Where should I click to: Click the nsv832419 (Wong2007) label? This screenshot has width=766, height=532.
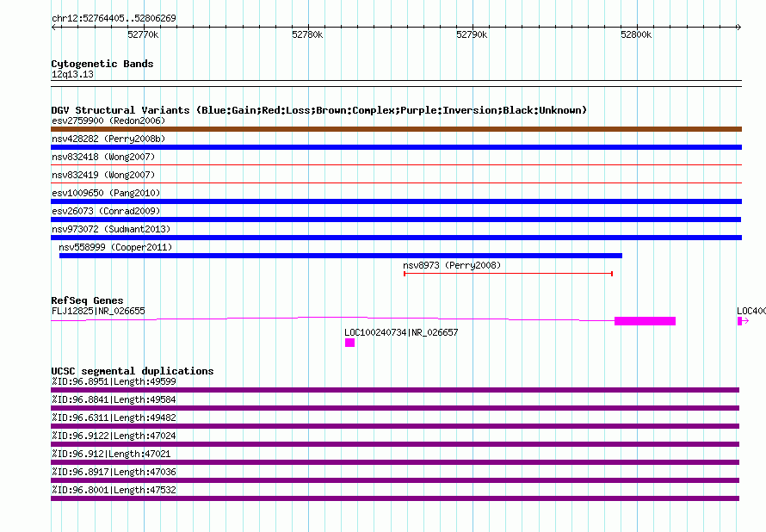pos(103,175)
